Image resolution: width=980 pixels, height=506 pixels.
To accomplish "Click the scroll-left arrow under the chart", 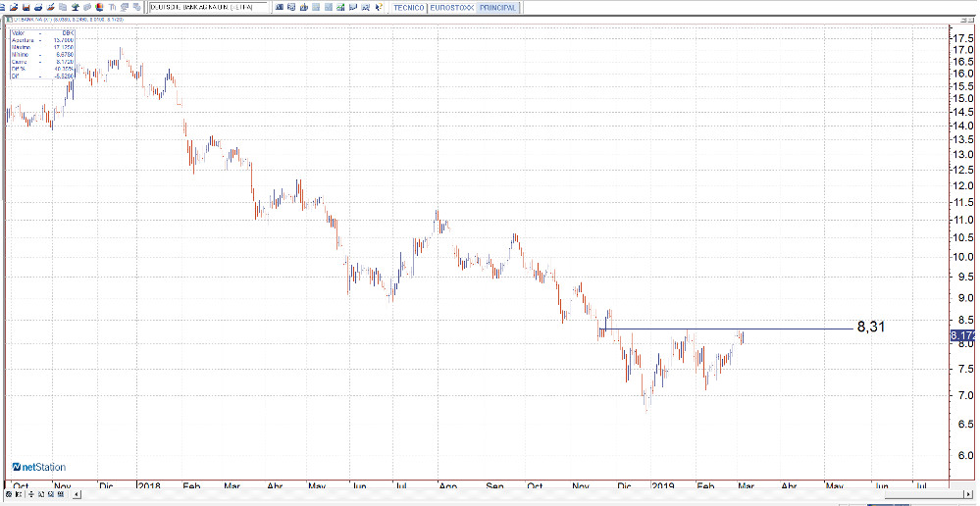I will 77,494.
